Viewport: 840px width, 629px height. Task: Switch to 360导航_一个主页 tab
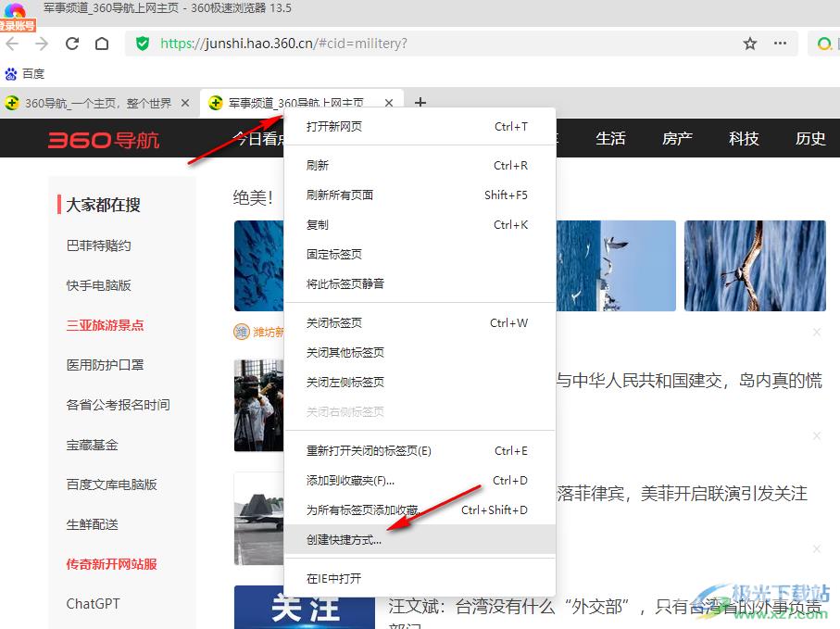pos(97,103)
